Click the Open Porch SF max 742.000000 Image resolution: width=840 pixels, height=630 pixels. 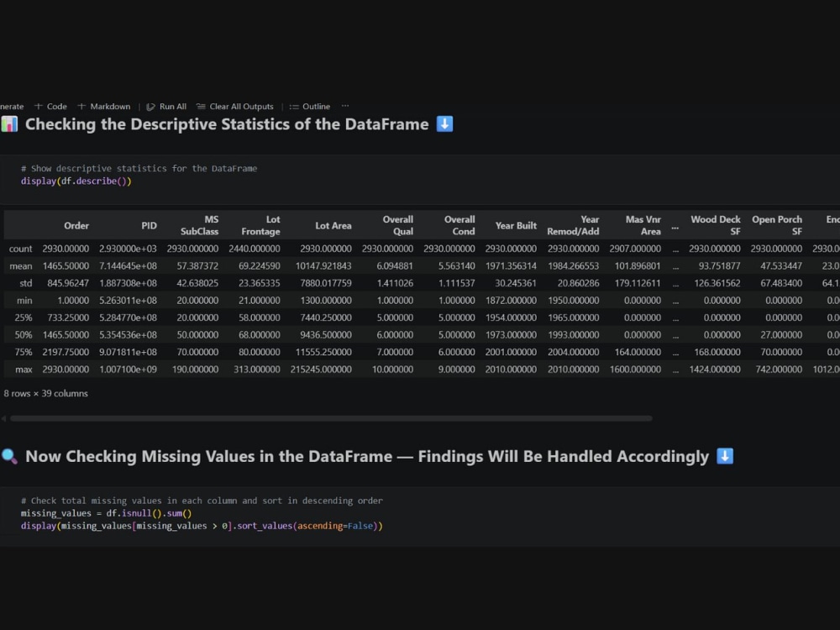click(x=779, y=369)
